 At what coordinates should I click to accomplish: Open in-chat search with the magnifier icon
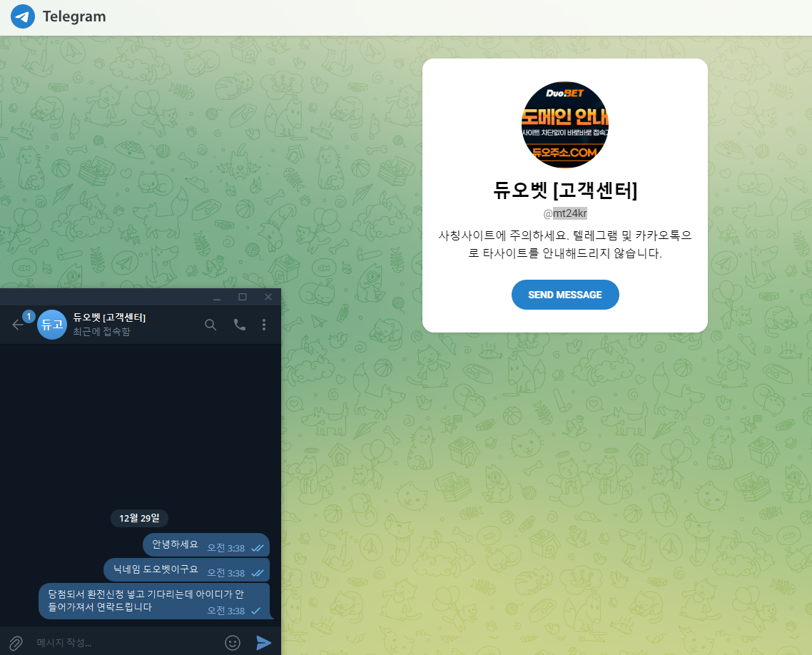tap(210, 325)
